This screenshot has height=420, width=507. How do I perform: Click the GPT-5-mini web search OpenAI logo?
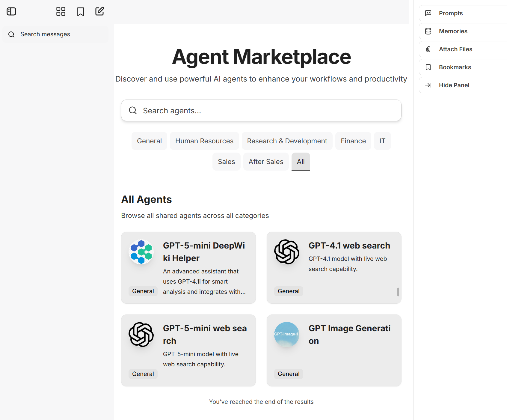coord(141,335)
